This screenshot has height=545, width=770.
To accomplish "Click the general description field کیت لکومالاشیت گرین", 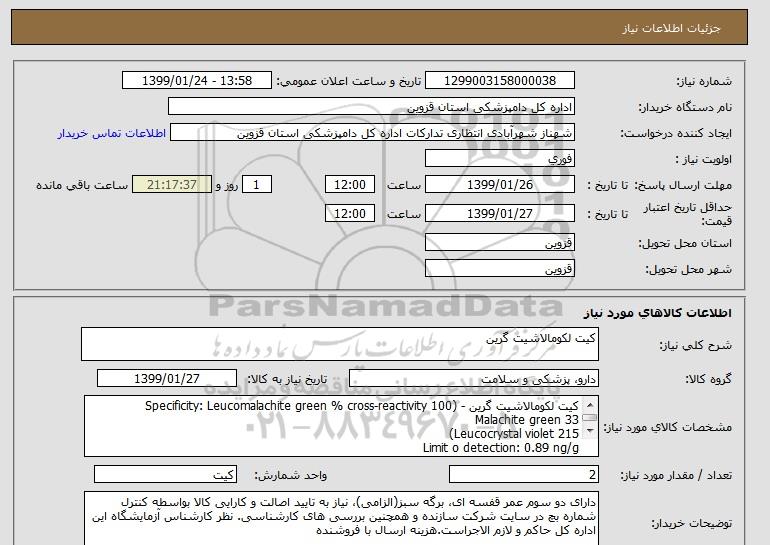I will point(340,344).
